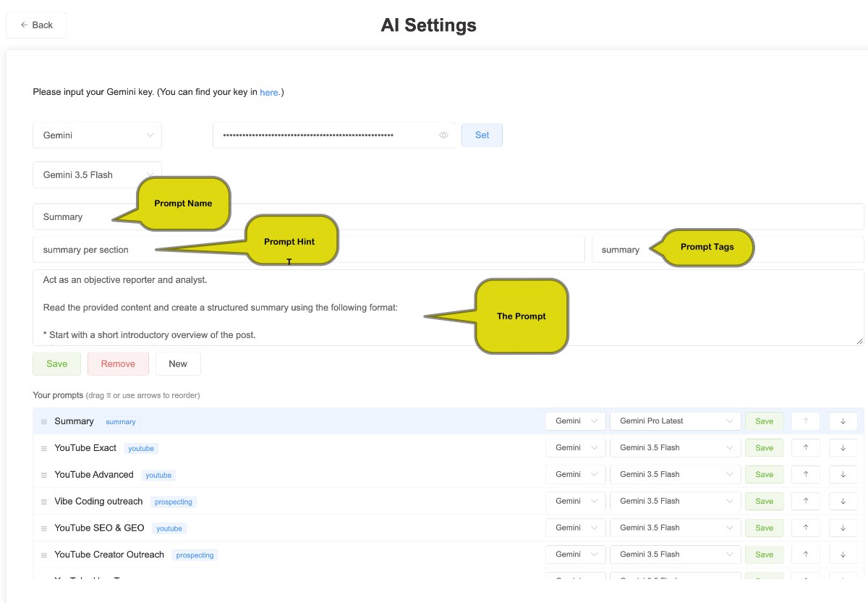Save model choice on Summary row
The height and width of the screenshot is (603, 868).
[x=765, y=421]
